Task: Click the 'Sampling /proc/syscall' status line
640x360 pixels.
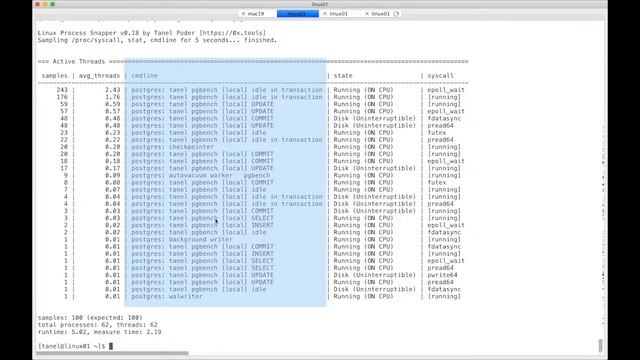Action: click(x=157, y=40)
